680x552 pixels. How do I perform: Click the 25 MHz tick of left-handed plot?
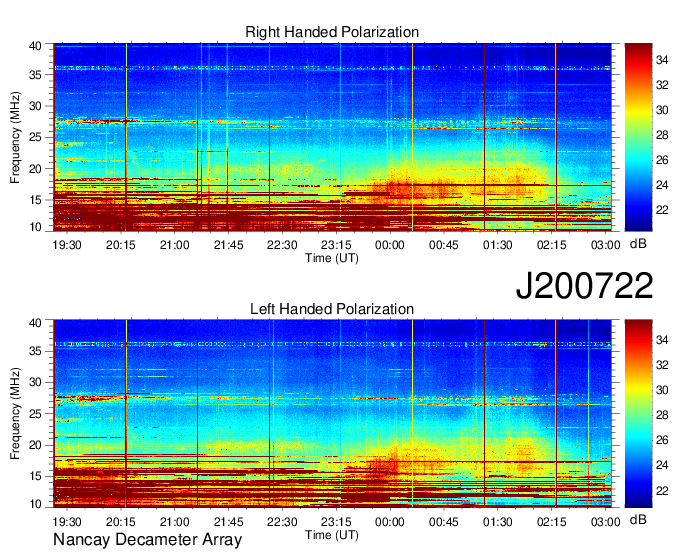point(35,414)
